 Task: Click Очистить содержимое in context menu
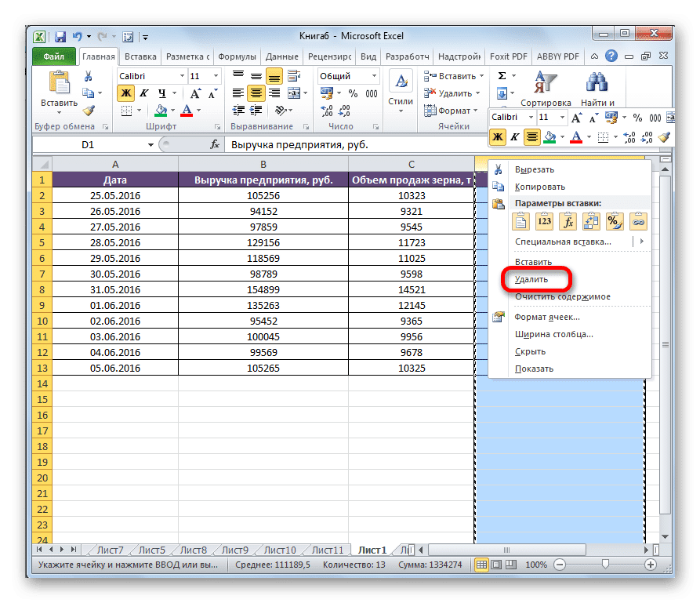[x=563, y=296]
